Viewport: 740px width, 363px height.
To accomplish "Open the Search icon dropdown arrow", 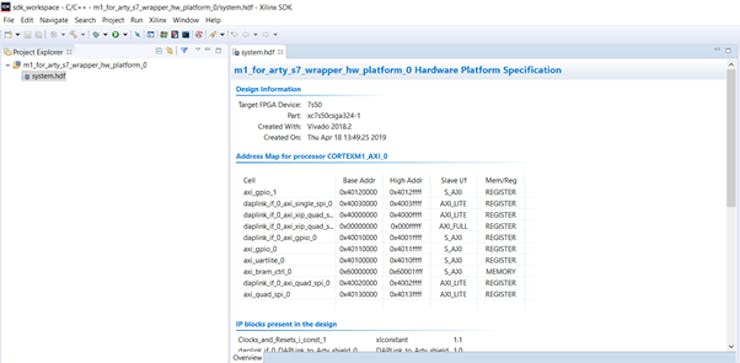I will click(222, 34).
